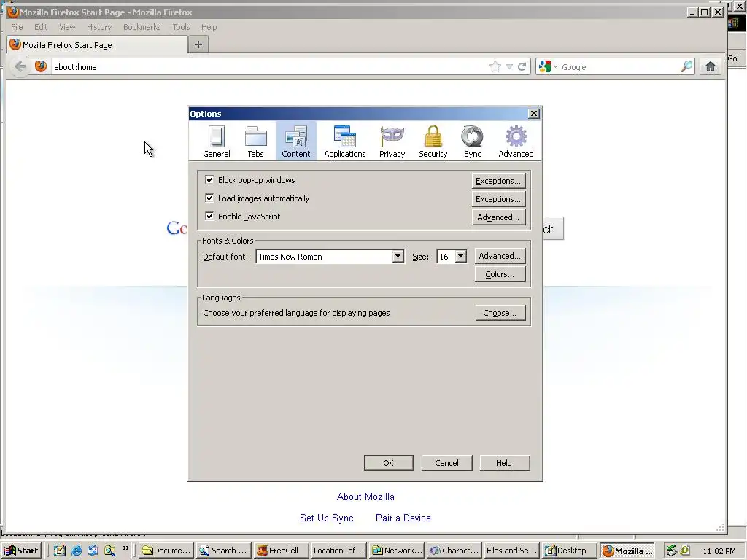Open pop-up Exceptions button
This screenshot has width=747, height=560.
pyautogui.click(x=498, y=181)
